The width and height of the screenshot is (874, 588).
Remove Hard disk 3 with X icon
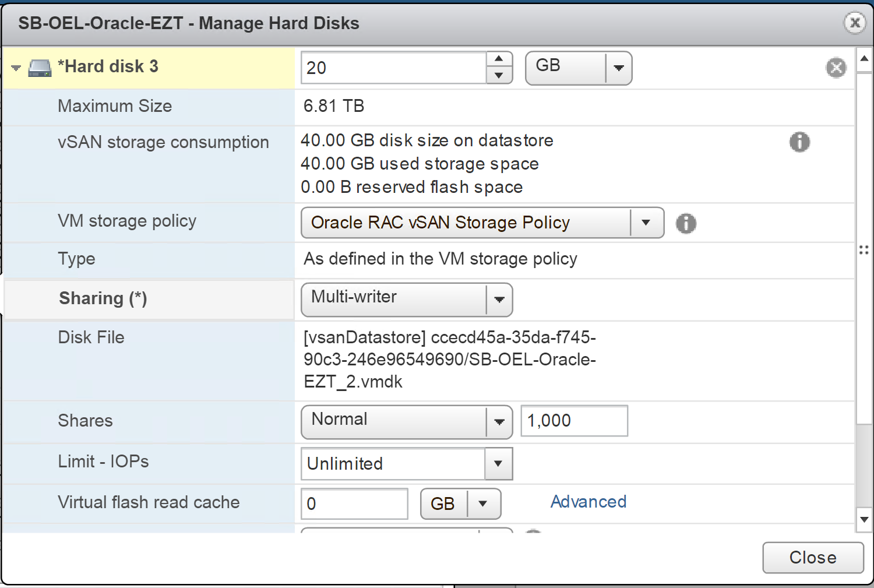[836, 68]
